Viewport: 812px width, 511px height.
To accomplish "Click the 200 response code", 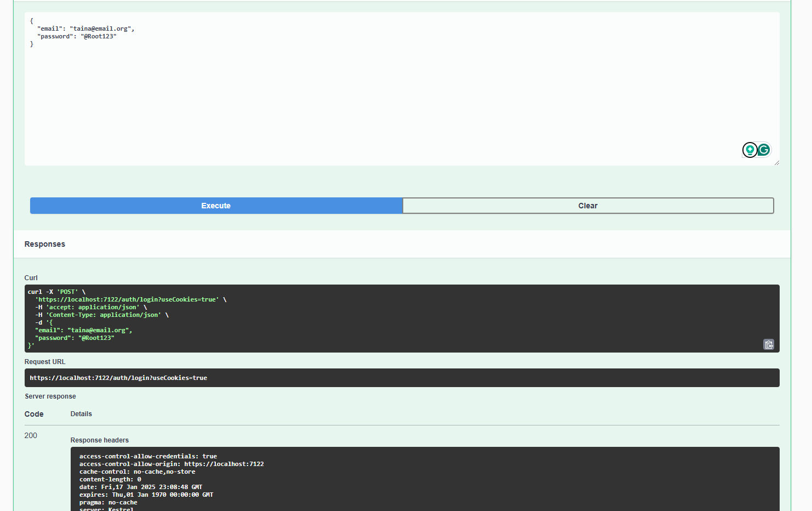I will click(x=31, y=435).
